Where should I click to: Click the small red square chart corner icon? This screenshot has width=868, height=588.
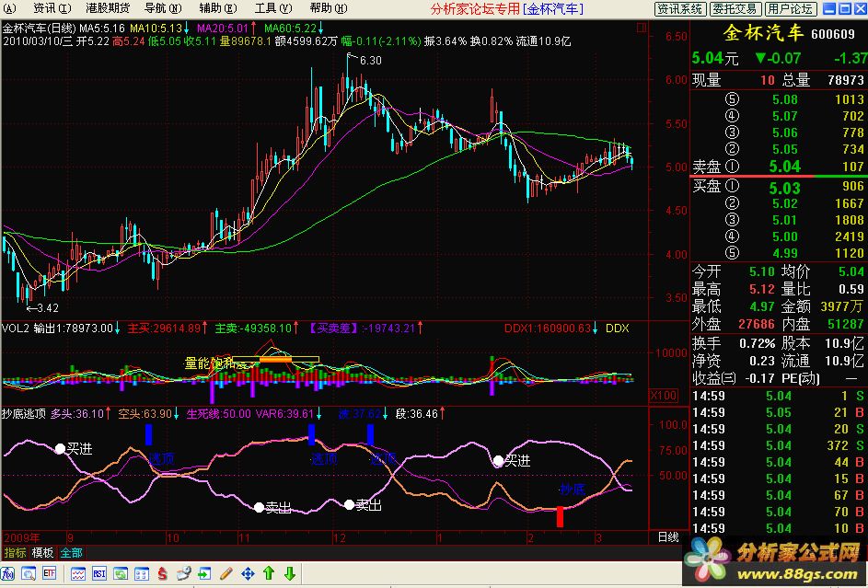pos(642,27)
